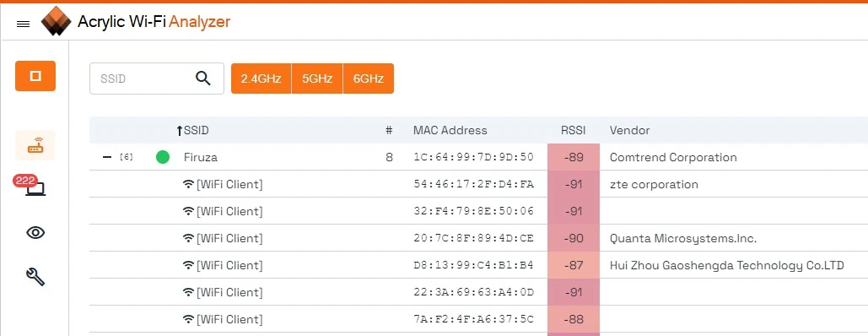Open the hamburger menu
The height and width of the screenshot is (336, 868).
(24, 24)
